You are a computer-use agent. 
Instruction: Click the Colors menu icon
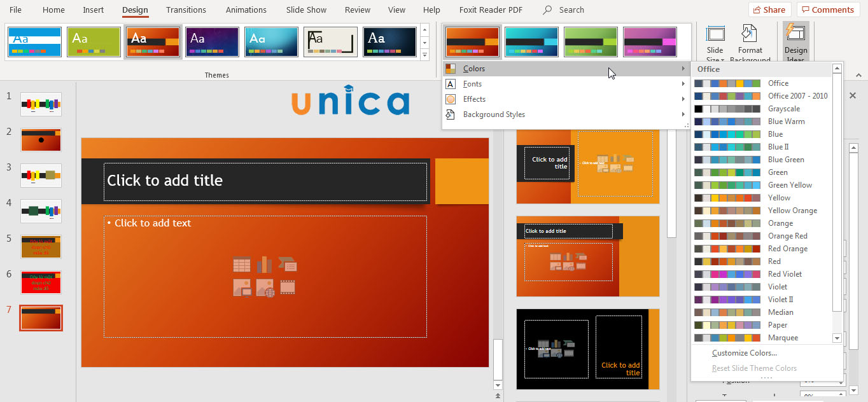(x=451, y=69)
